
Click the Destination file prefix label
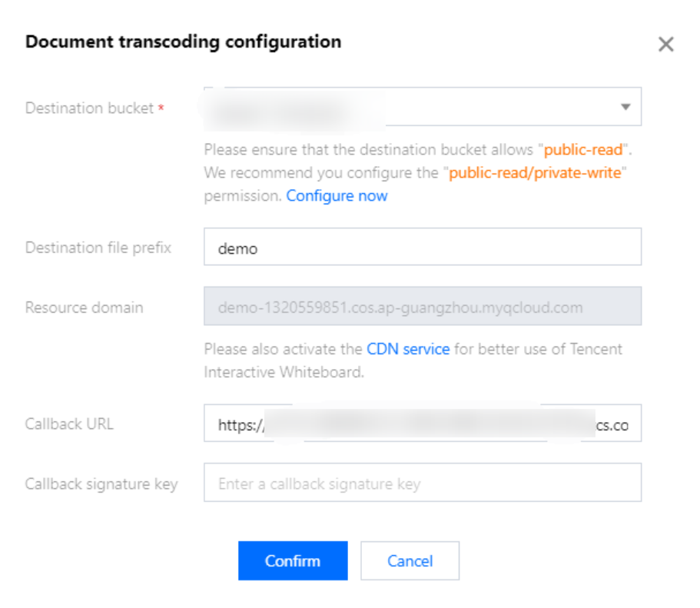click(x=98, y=248)
